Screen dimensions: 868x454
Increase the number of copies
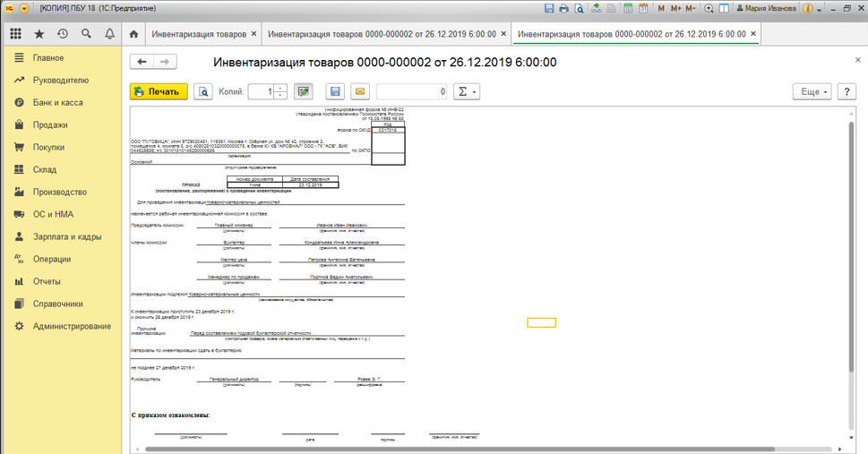point(281,88)
